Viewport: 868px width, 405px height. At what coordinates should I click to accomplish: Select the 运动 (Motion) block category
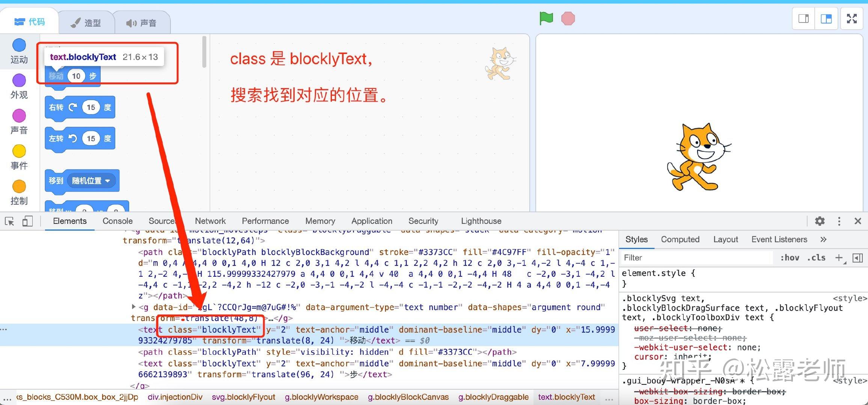19,51
